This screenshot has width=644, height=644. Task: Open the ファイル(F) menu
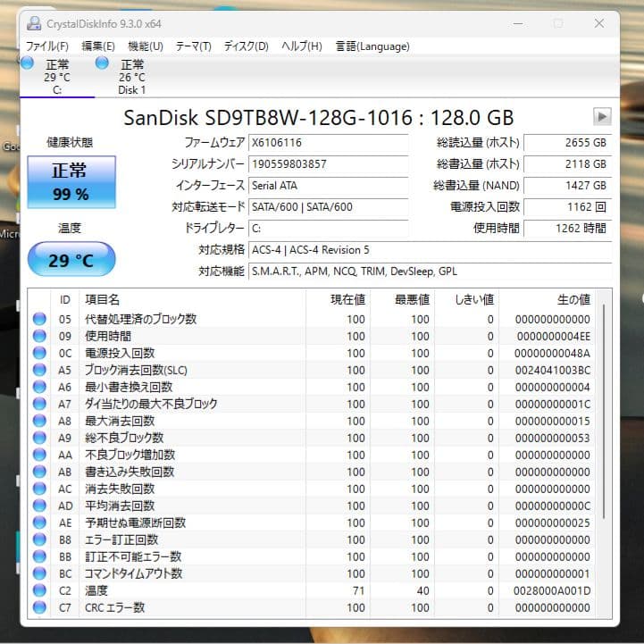[x=47, y=46]
